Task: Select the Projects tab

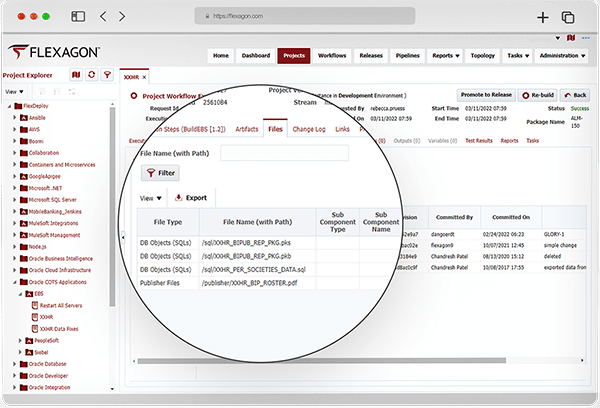Action: coord(294,56)
